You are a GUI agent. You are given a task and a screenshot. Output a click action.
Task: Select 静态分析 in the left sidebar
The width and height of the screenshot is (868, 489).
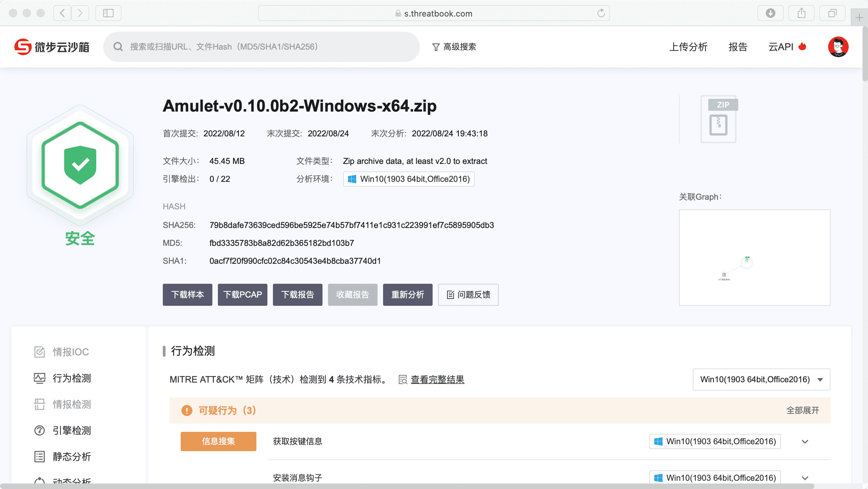[72, 457]
